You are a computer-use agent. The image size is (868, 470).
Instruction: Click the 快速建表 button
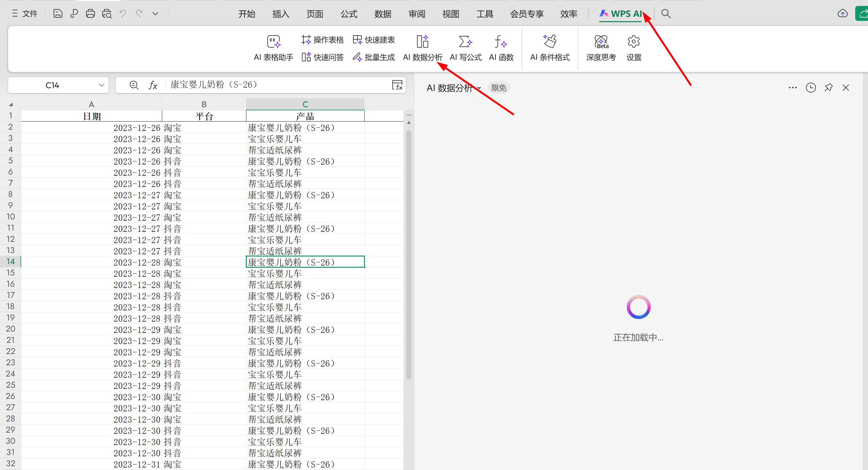[373, 40]
